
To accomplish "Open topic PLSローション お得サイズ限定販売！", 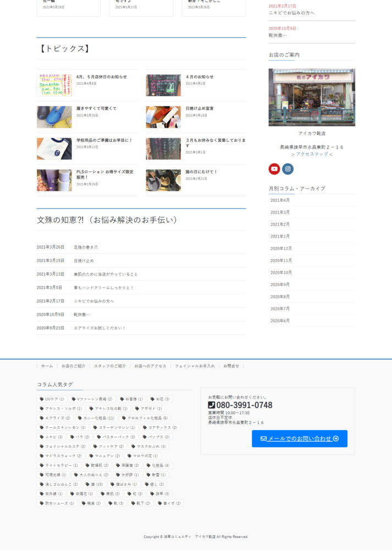I will pyautogui.click(x=105, y=174).
